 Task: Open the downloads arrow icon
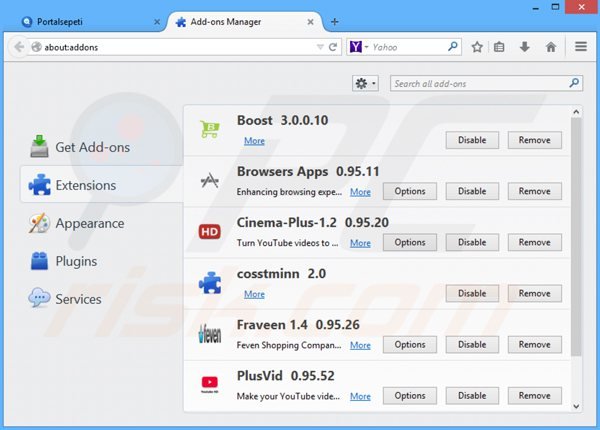[x=525, y=47]
